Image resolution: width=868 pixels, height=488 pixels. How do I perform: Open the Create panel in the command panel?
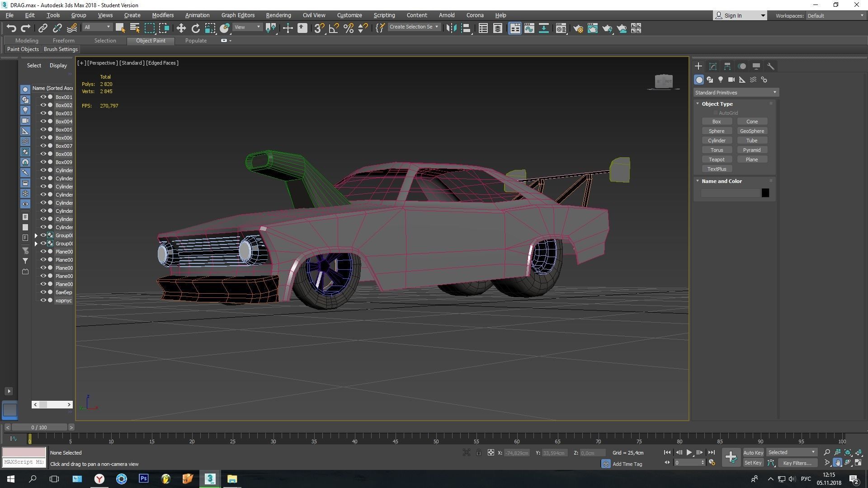pyautogui.click(x=698, y=66)
